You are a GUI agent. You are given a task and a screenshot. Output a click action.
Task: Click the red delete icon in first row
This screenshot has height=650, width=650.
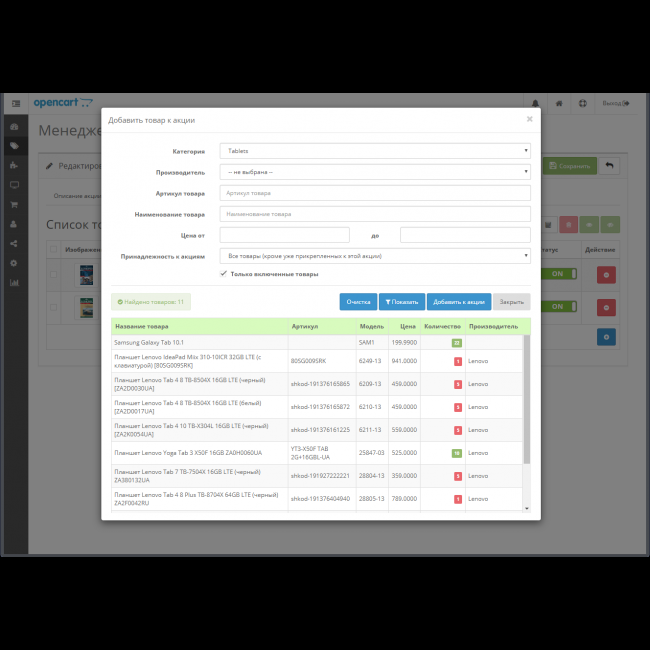(x=605, y=274)
